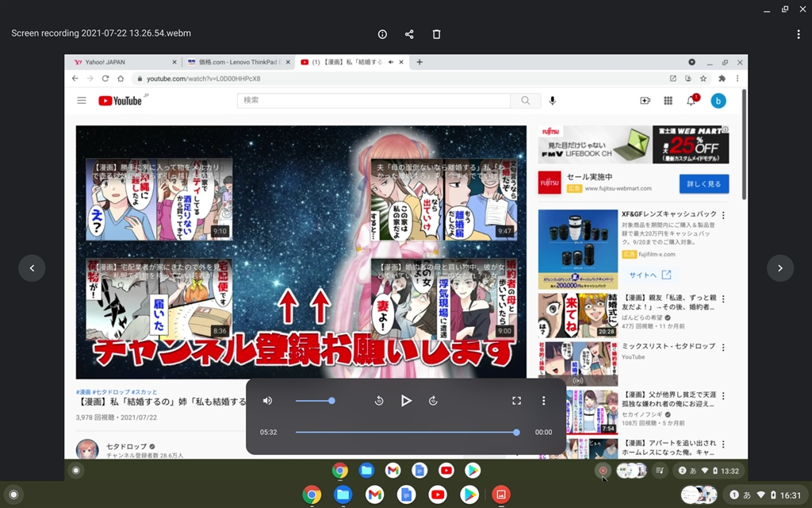Screen dimensions: 812x508
Task: Open options for ミックスリスト entry
Action: pos(723,348)
